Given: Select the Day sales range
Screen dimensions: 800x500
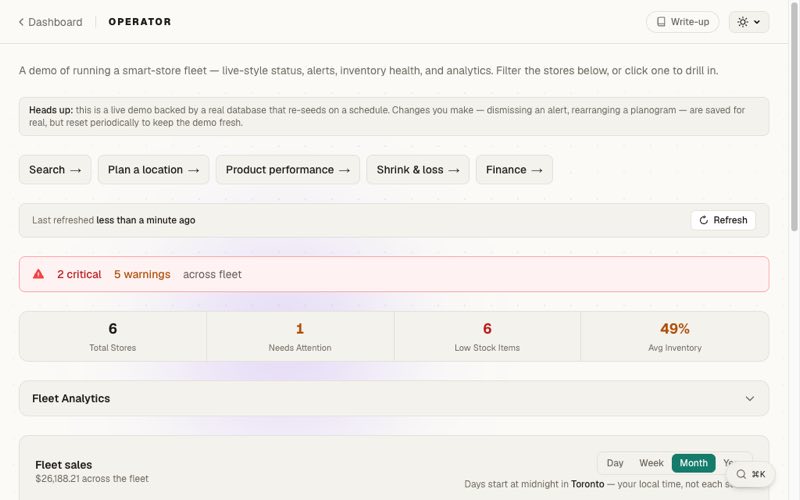Looking at the screenshot, I should coord(615,463).
